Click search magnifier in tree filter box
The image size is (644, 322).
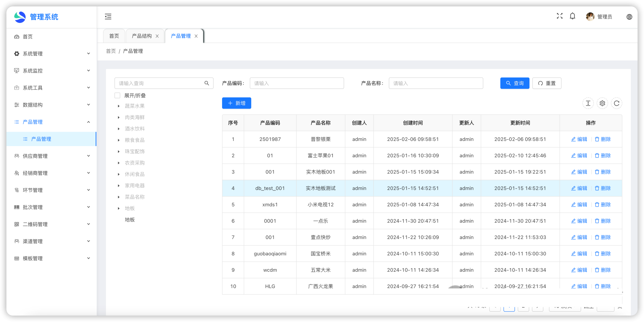click(x=207, y=83)
